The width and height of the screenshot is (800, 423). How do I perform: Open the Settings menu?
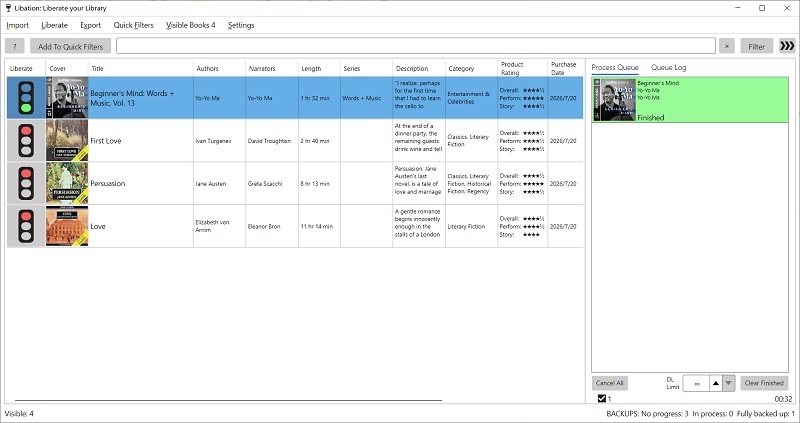(241, 25)
